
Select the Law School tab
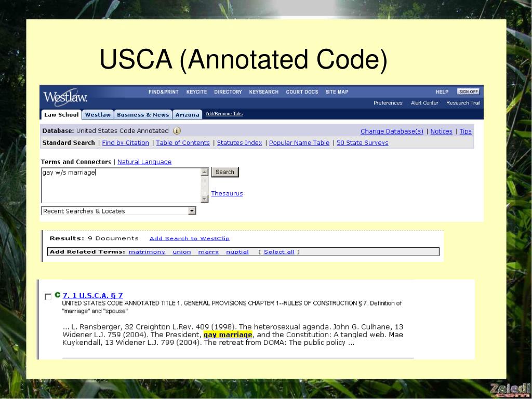tap(61, 114)
